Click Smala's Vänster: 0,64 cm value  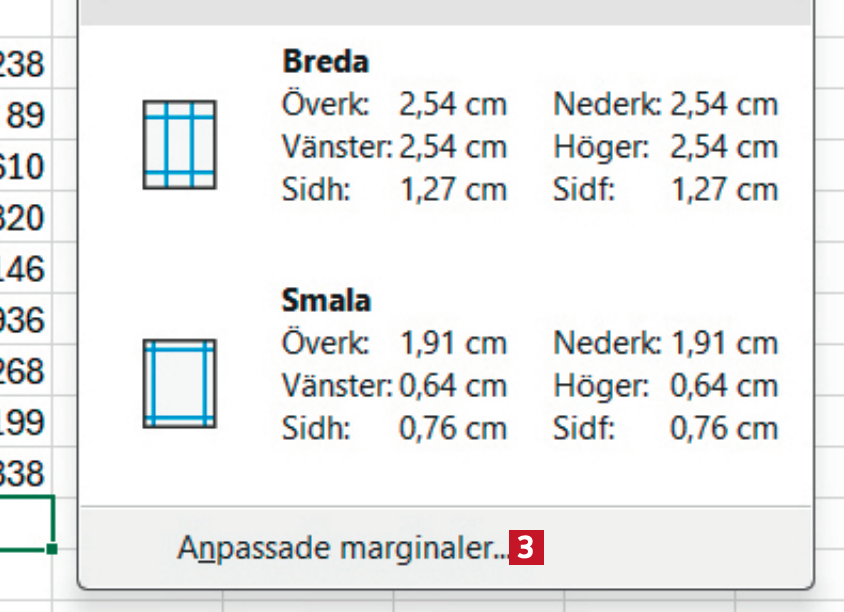pos(452,385)
